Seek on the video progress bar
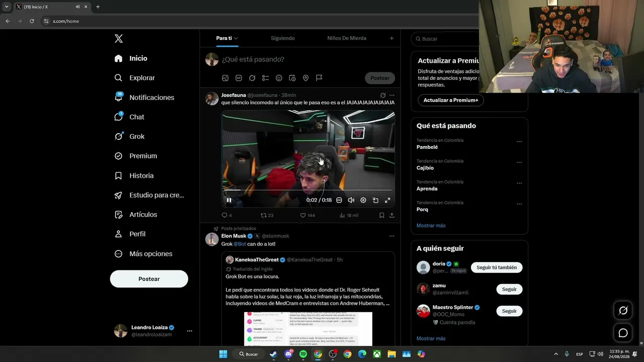The height and width of the screenshot is (362, 644). pos(308,190)
